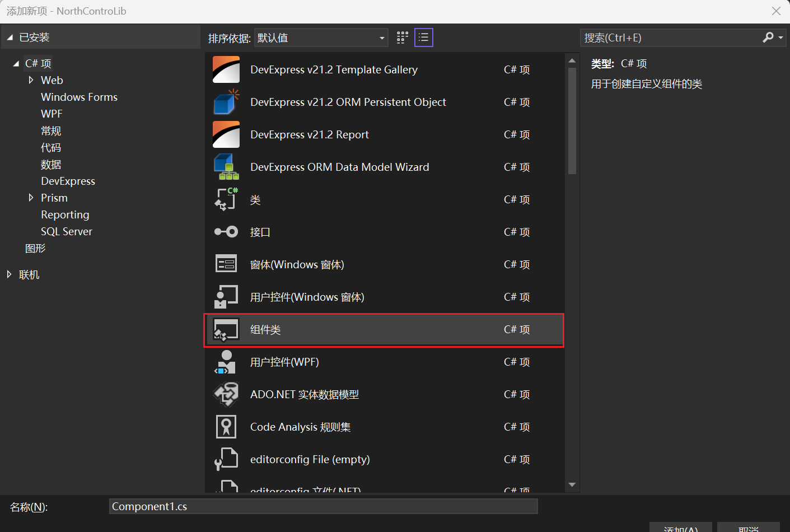The image size is (790, 532).
Task: Collapse the 已安装 section
Action: [x=10, y=38]
